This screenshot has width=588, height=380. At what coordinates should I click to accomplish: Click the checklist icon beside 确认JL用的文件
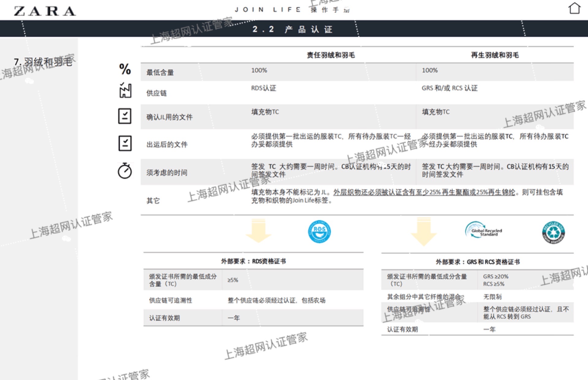[x=125, y=116]
